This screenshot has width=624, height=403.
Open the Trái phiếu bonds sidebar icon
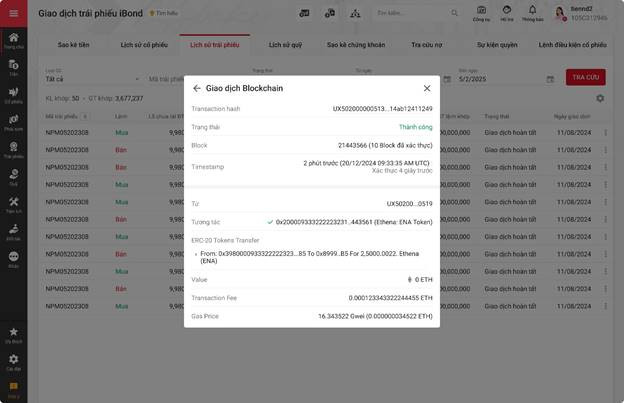tap(14, 150)
